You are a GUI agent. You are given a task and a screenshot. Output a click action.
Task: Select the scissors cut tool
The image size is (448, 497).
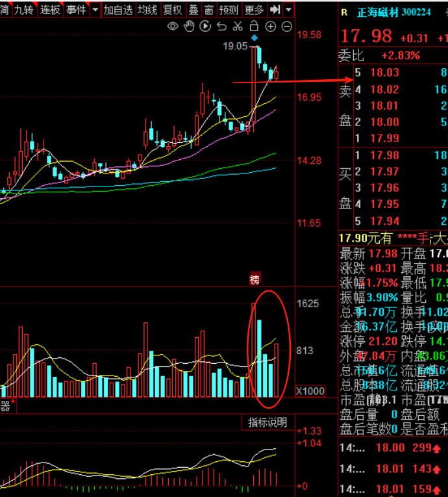coord(238,27)
